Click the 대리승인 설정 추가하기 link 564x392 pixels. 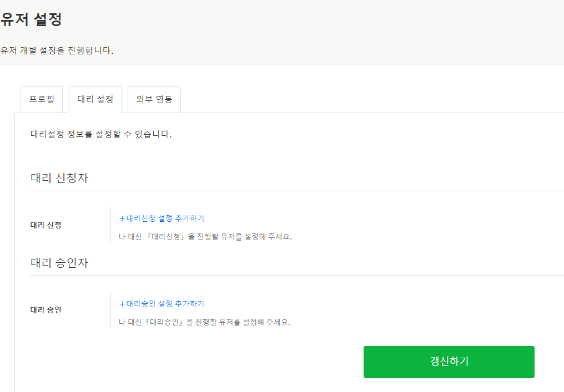tap(165, 304)
